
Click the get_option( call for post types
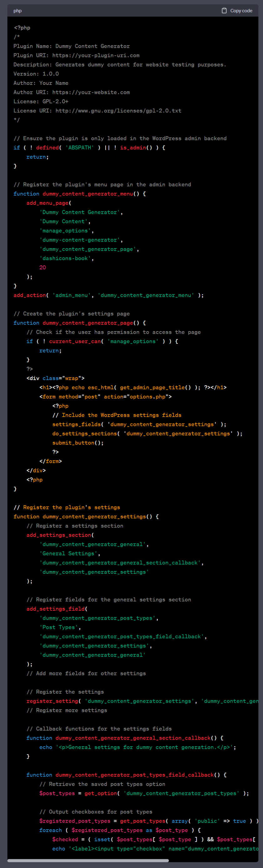point(102,794)
